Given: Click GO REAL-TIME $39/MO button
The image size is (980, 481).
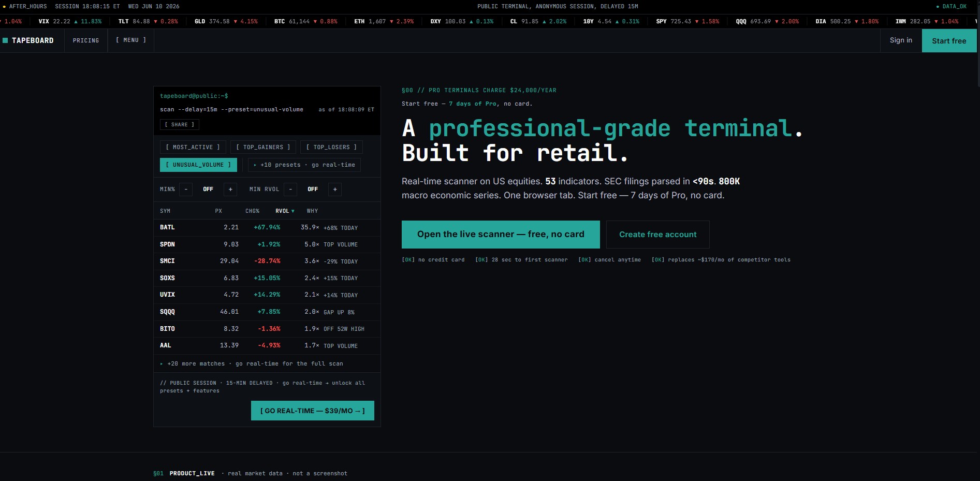Looking at the screenshot, I should pyautogui.click(x=313, y=411).
